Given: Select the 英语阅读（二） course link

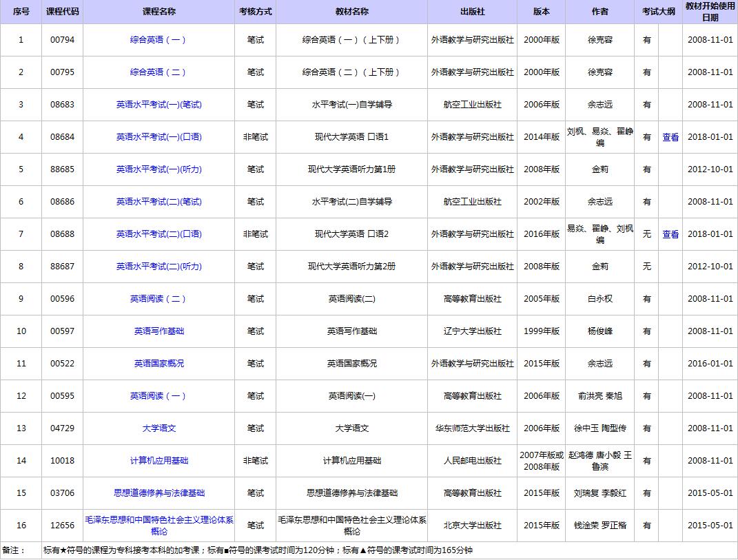Looking at the screenshot, I should 158,299.
